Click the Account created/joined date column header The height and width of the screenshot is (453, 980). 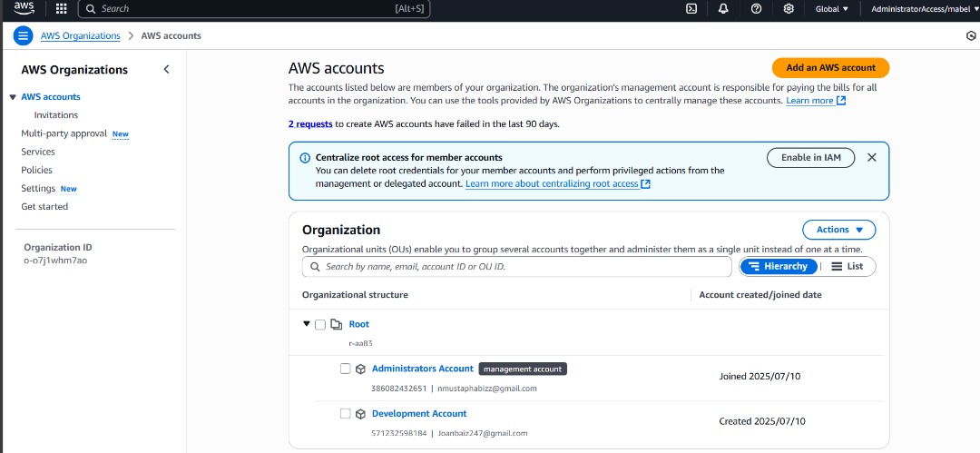(x=760, y=294)
